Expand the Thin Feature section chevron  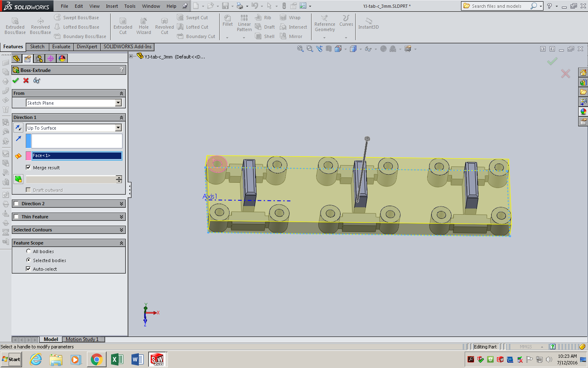[x=121, y=217]
